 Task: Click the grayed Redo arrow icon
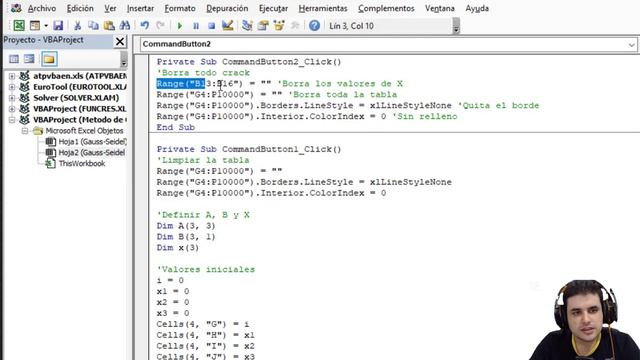(x=160, y=26)
